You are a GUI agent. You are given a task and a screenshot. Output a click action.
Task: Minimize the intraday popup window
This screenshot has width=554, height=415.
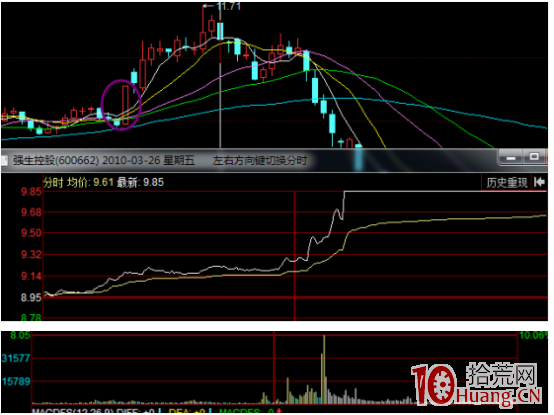point(511,158)
